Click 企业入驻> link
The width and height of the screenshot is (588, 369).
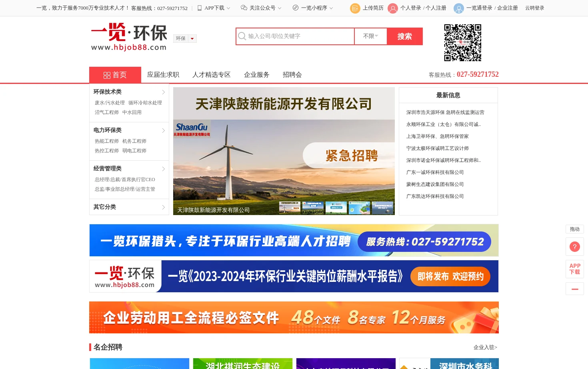pyautogui.click(x=485, y=347)
